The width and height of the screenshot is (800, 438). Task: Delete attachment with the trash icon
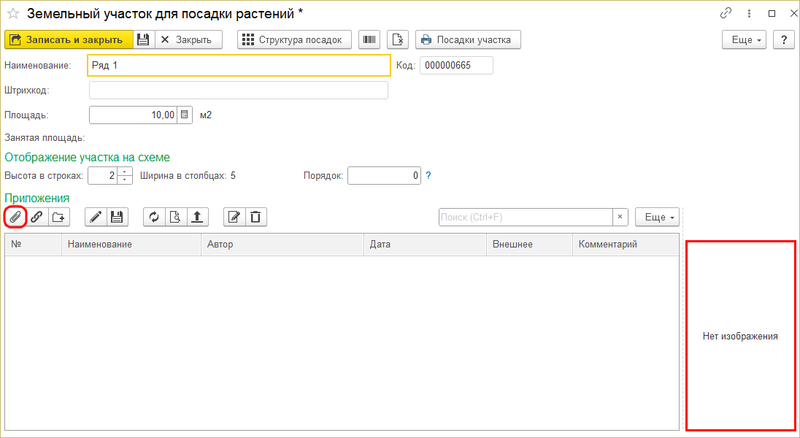click(x=256, y=217)
